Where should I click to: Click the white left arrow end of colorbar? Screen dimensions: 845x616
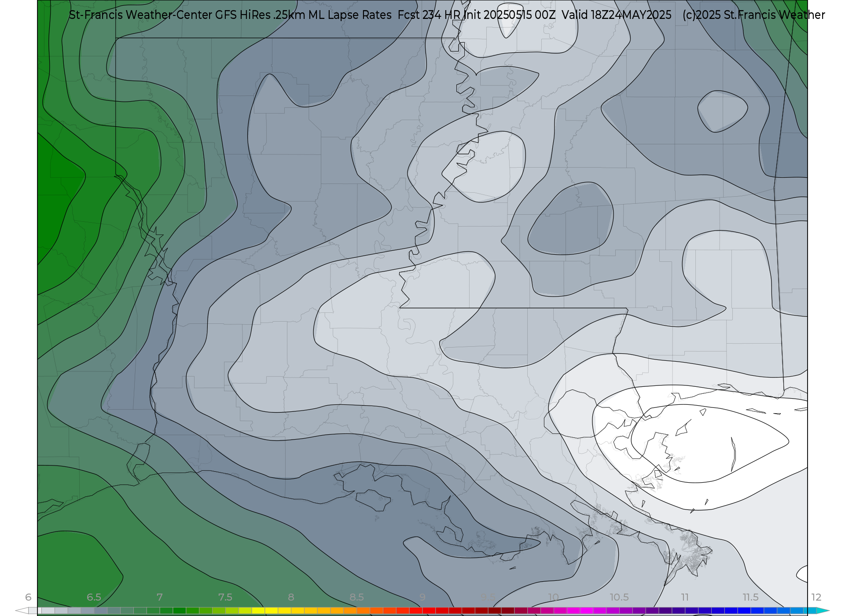pyautogui.click(x=22, y=611)
